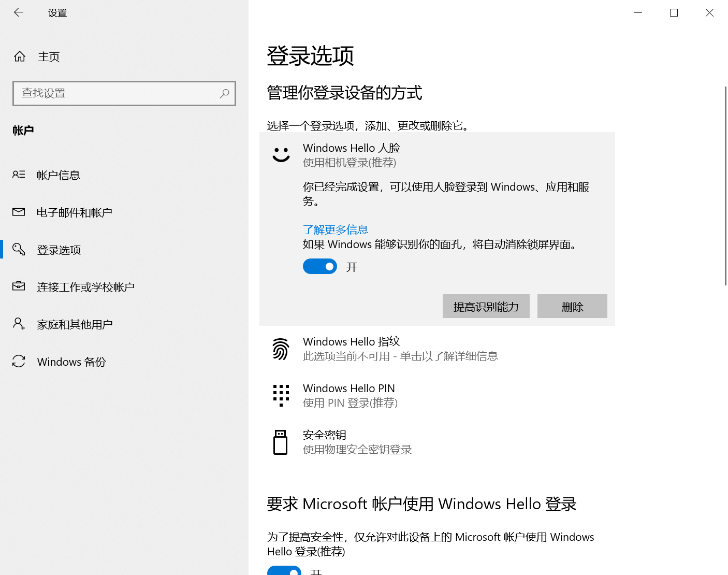Click the back arrow in the title bar
This screenshot has height=575, width=728.
[19, 12]
